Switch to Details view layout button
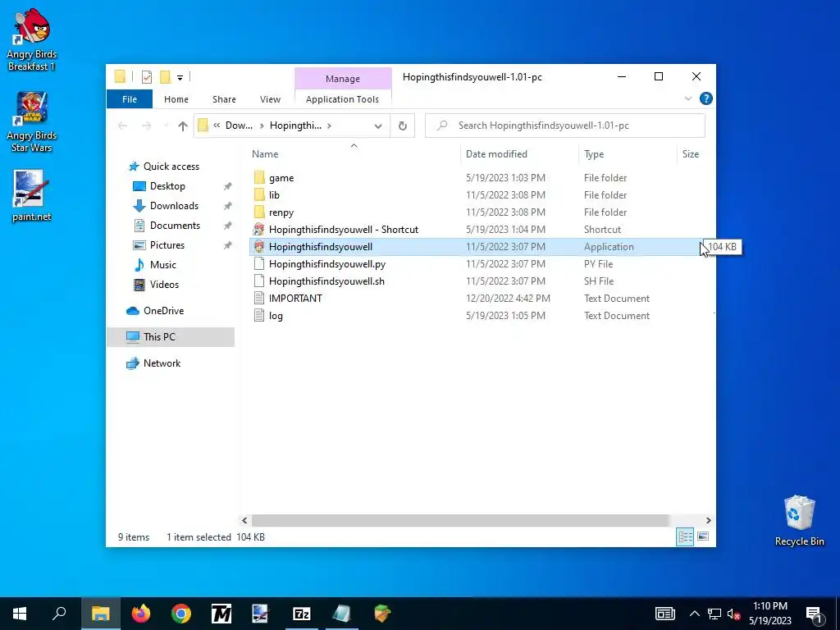This screenshot has height=630, width=840. [x=685, y=536]
